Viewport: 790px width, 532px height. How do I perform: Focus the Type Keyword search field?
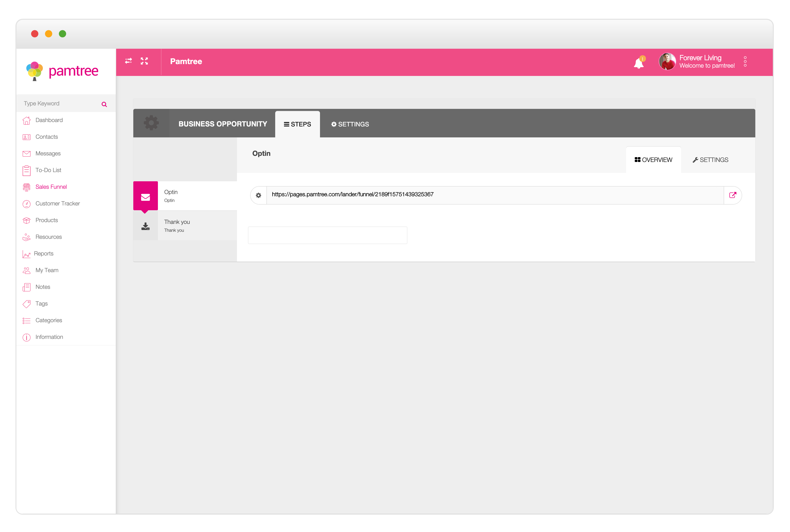point(61,104)
